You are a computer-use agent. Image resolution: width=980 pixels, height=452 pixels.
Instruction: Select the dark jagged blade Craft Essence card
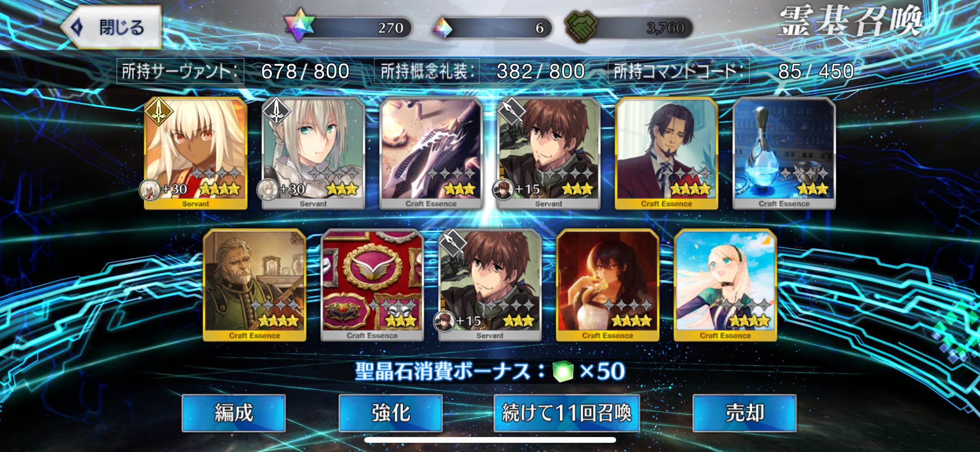tap(431, 153)
